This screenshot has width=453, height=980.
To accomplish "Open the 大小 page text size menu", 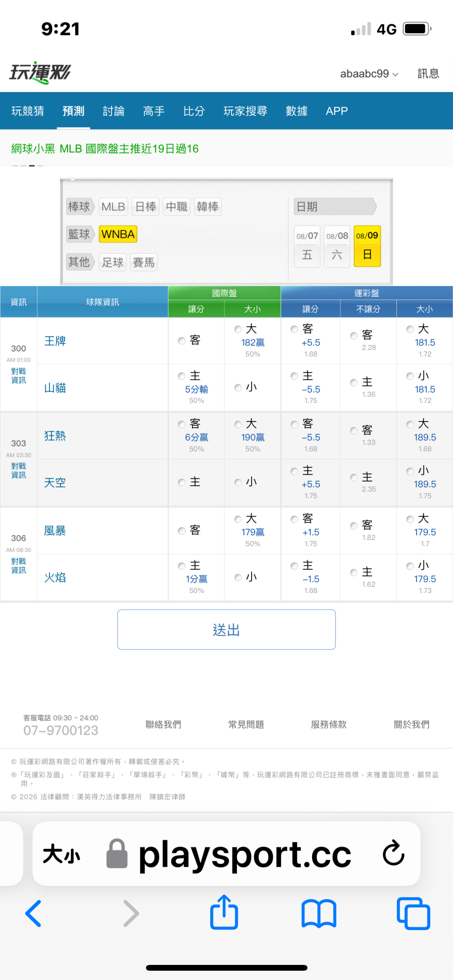I will click(61, 854).
